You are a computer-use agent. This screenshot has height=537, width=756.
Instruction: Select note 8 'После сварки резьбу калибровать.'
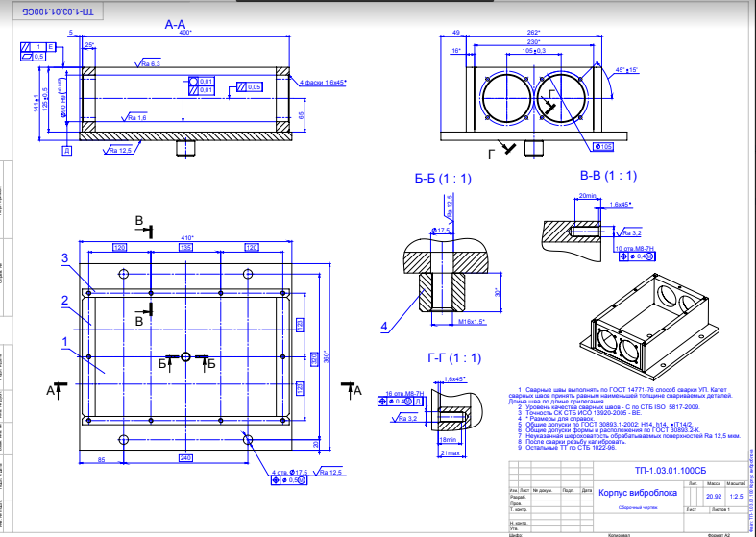(x=572, y=442)
